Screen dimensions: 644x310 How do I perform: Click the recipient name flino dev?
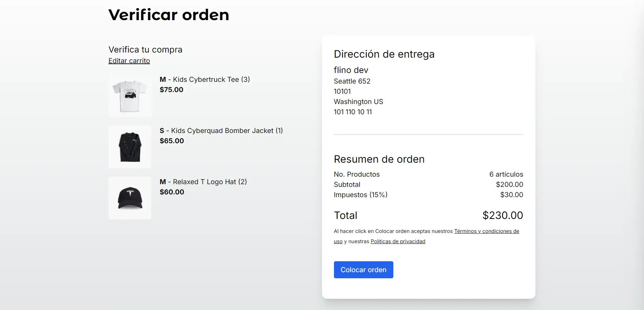click(351, 70)
